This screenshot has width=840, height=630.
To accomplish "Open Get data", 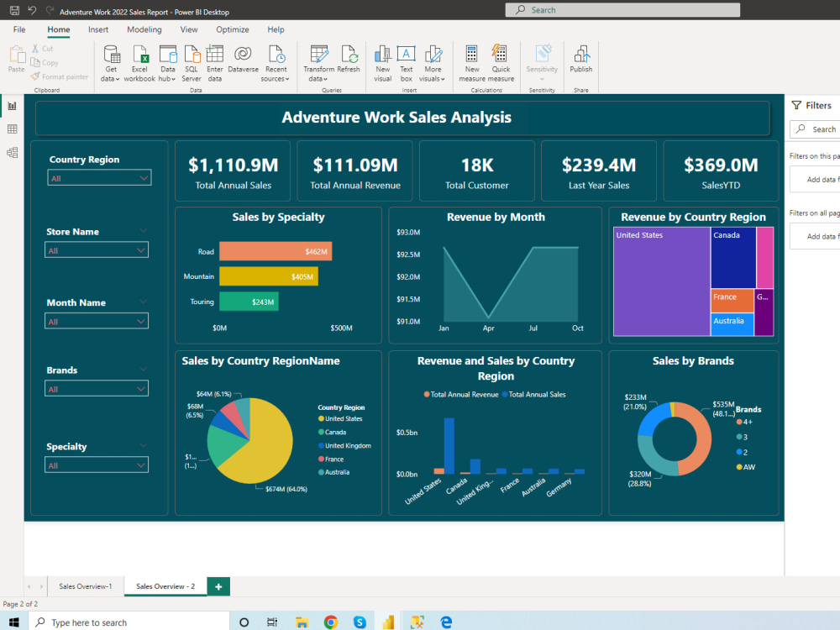I will pos(111,63).
